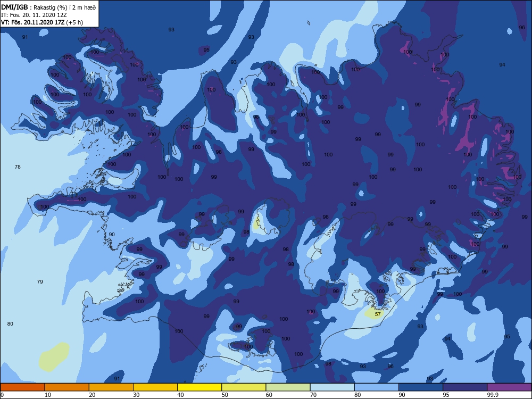Select the 30–40 golden legend swatch
Viewport: 532px width, 399px height.
[155, 387]
